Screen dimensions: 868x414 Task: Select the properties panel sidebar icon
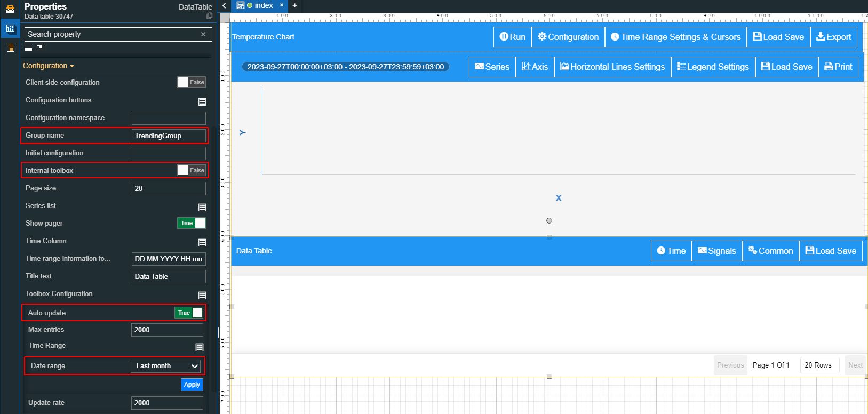(10, 28)
